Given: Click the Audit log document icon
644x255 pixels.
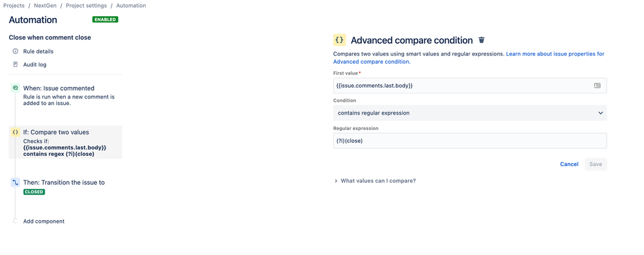Looking at the screenshot, I should [x=15, y=64].
